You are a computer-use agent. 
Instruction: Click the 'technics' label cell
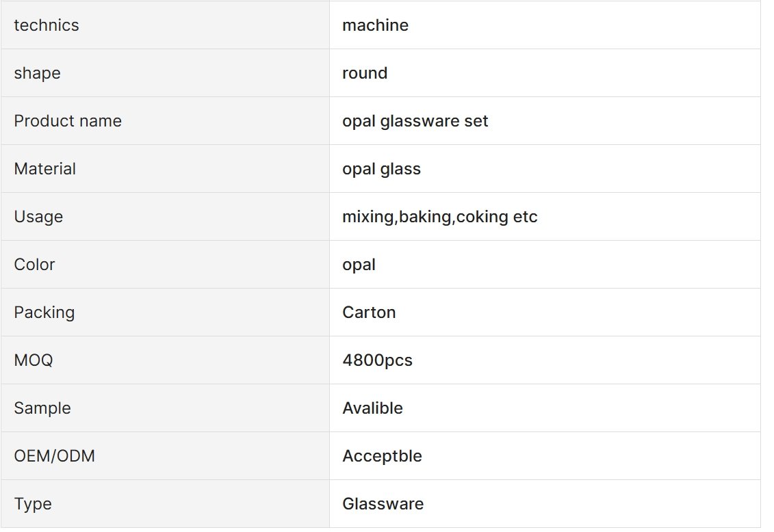tap(165, 25)
